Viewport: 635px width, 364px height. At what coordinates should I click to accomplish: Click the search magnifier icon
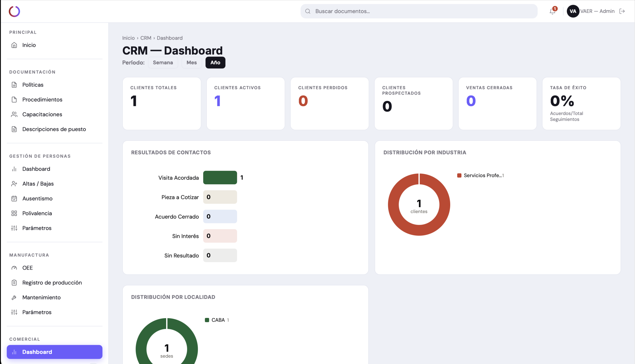coord(308,11)
